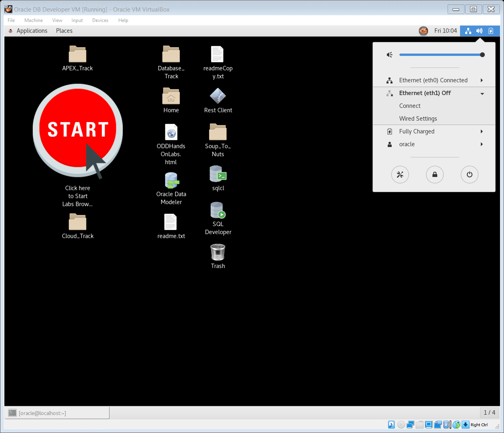Viewport: 504px width, 433px height.
Task: Click the speaker icon beside the volume slider
Action: tap(390, 55)
